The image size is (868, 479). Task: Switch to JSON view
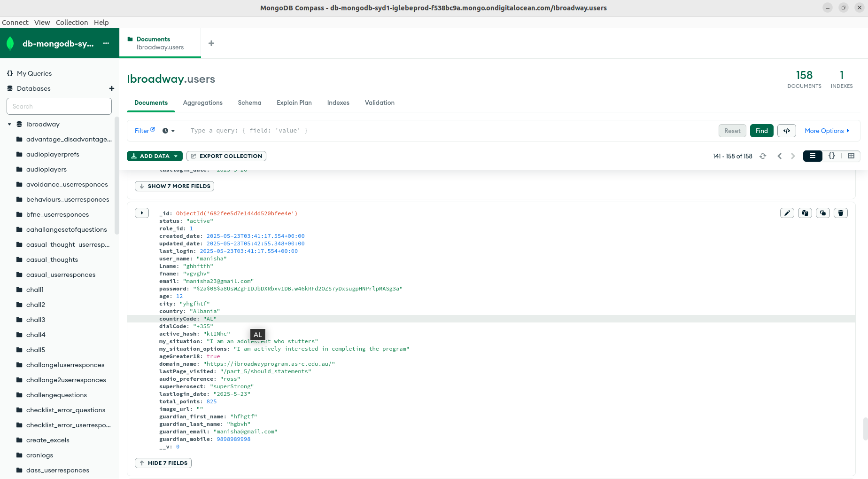[x=832, y=156]
